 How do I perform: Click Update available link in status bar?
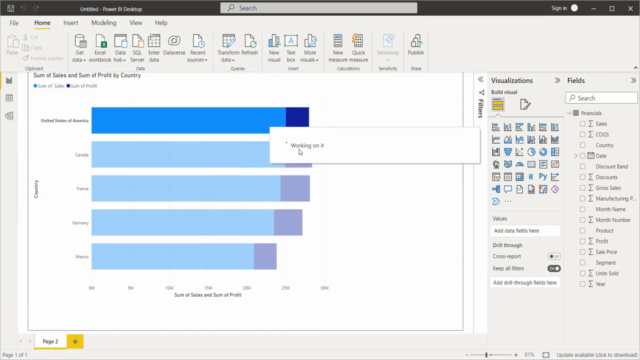tap(597, 355)
